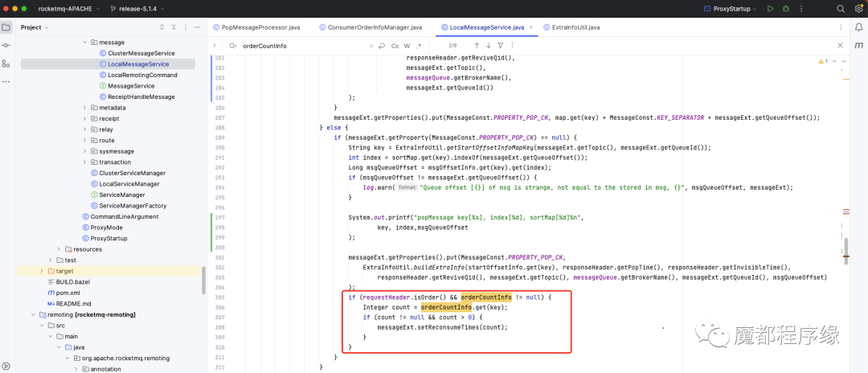Toggle Match Case (Cc) in find bar
Image resolution: width=868 pixels, height=373 pixels.
(395, 46)
